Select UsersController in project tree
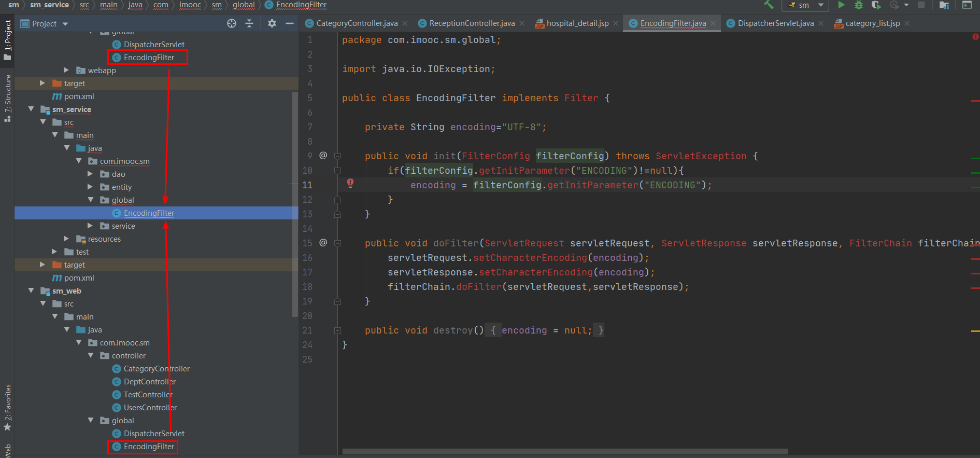 coord(150,408)
